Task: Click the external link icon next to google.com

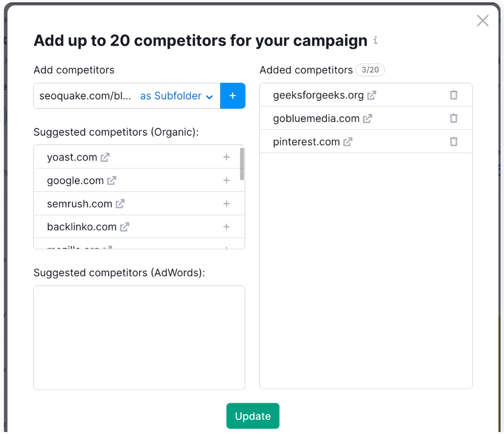Action: tap(112, 180)
